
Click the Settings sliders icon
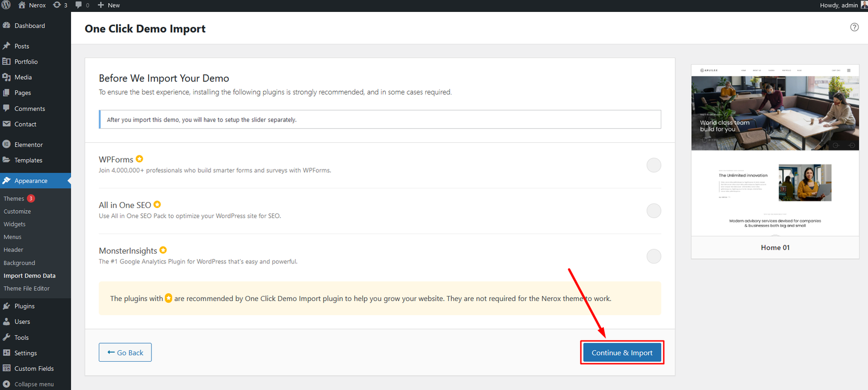click(x=7, y=353)
